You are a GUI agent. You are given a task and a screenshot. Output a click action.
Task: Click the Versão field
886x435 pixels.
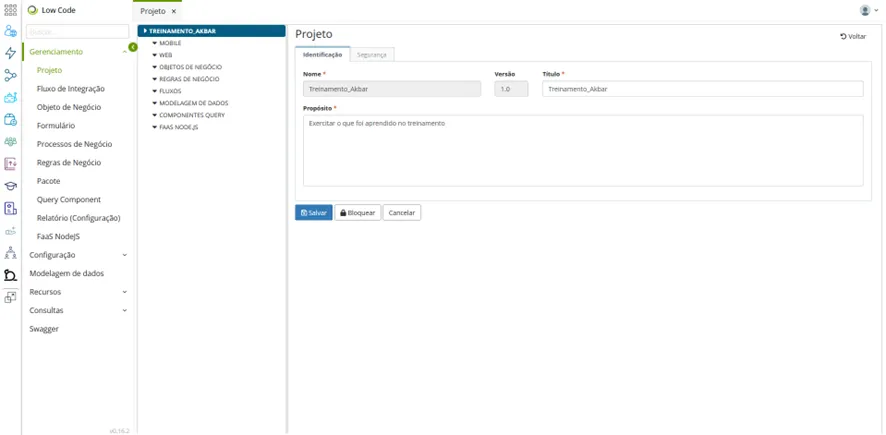tap(511, 89)
